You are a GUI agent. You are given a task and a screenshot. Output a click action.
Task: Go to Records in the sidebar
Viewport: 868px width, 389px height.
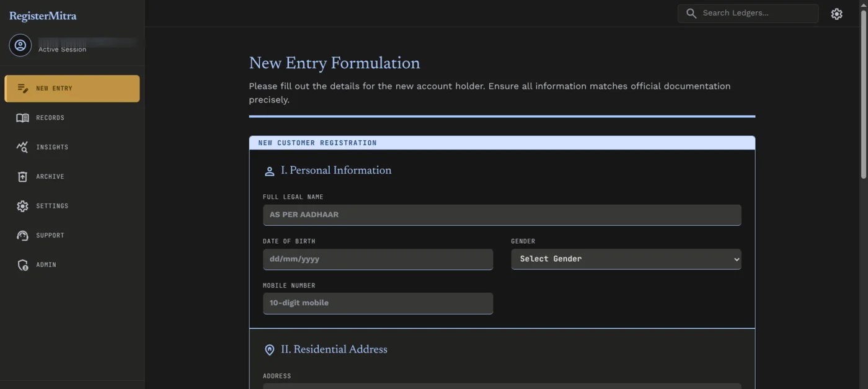click(72, 118)
